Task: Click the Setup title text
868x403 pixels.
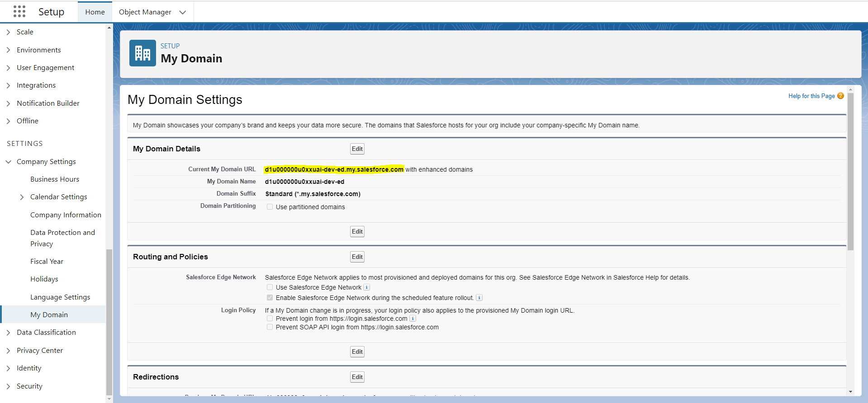Action: click(51, 12)
